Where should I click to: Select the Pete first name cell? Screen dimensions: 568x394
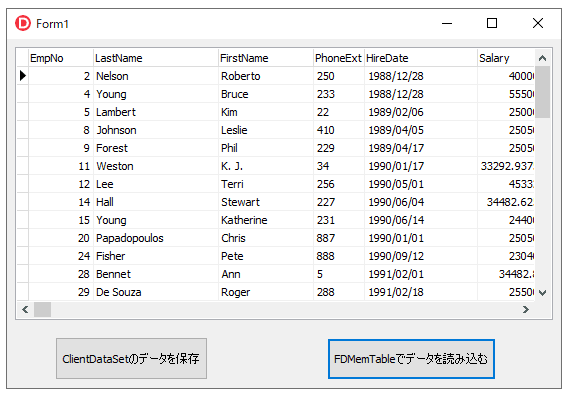coord(266,256)
